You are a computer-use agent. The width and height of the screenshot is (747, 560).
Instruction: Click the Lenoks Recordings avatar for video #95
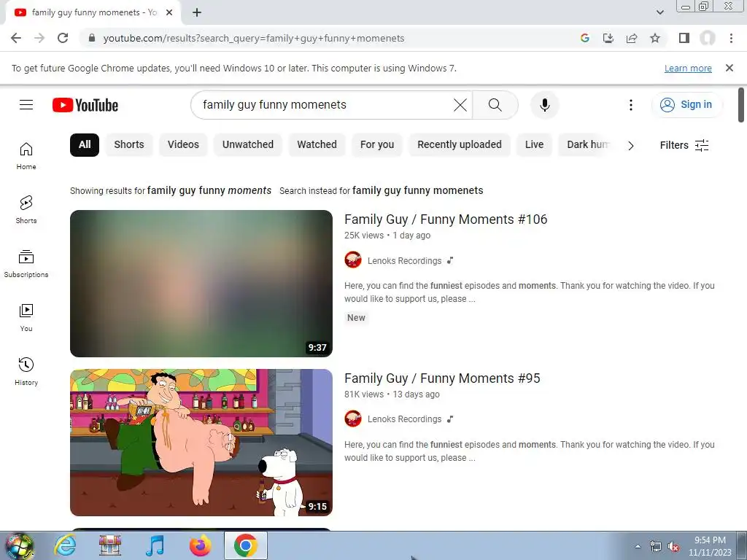coord(353,419)
